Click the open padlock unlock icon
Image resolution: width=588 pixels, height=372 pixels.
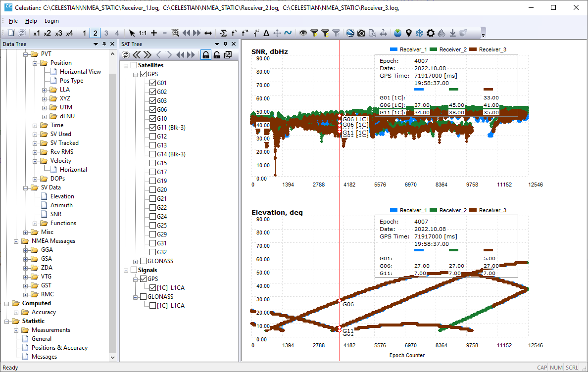[x=217, y=55]
